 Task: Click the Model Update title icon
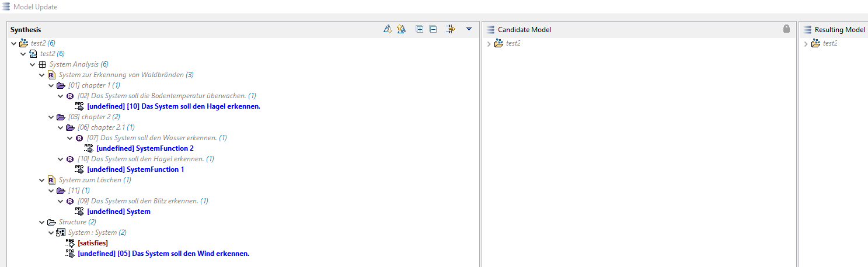[x=6, y=6]
